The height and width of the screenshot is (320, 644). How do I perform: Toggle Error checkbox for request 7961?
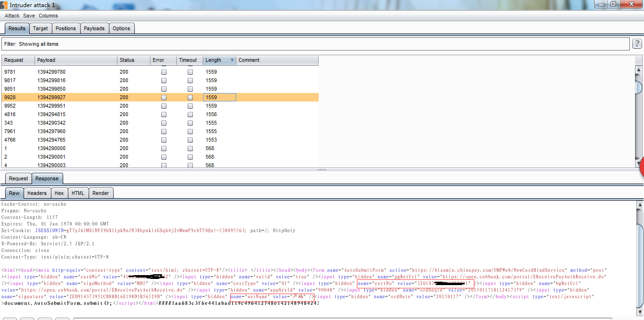pos(164,132)
